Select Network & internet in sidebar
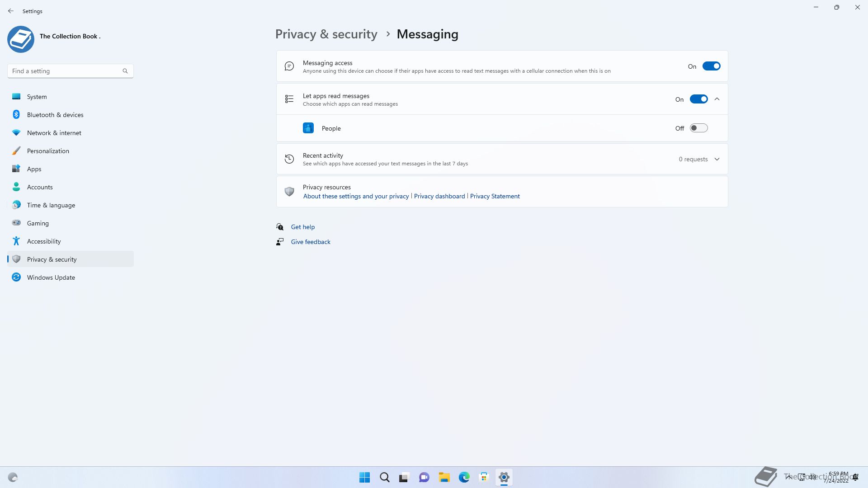 point(71,133)
